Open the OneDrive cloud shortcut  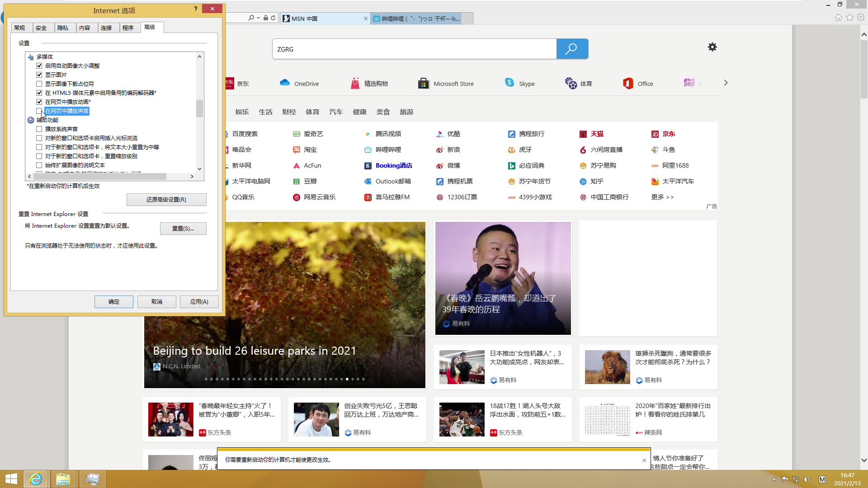(x=285, y=83)
